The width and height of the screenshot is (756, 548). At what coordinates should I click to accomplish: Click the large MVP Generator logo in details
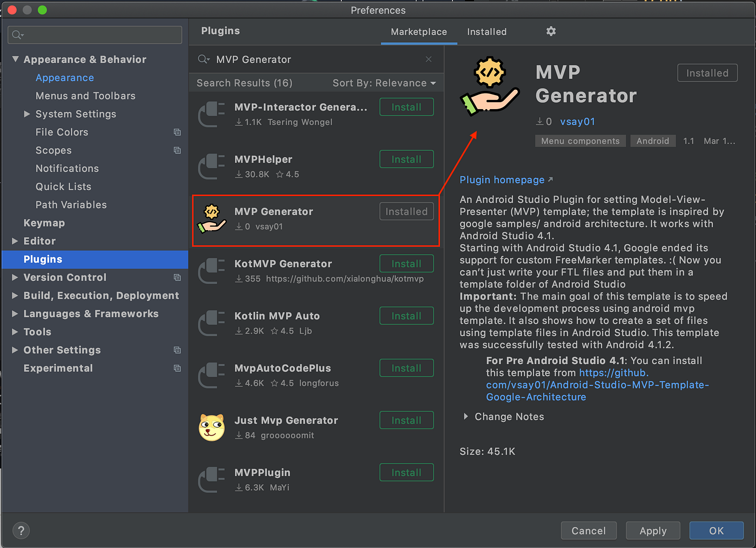click(489, 86)
